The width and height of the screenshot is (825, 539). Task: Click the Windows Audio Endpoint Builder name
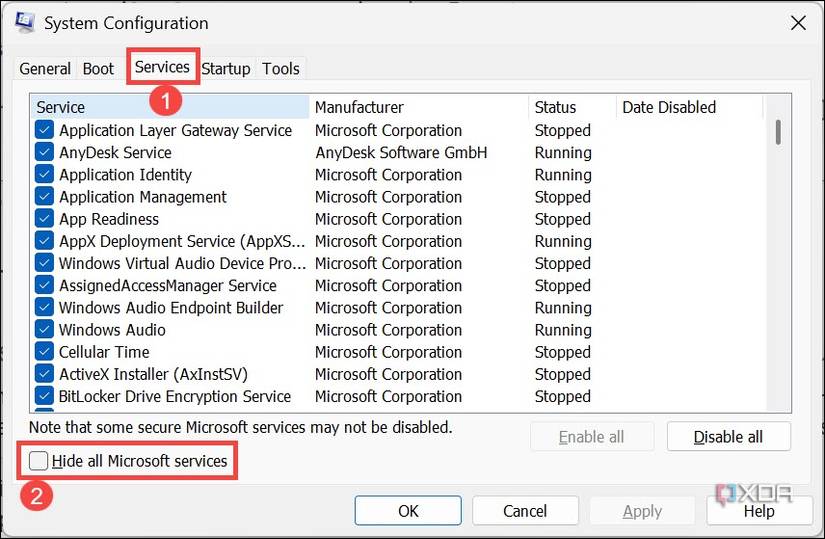(x=171, y=307)
